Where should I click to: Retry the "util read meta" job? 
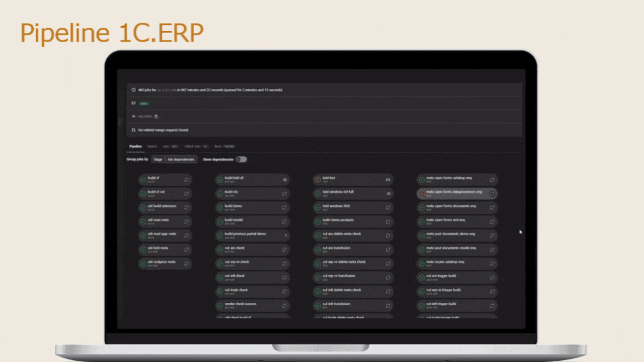(x=187, y=221)
